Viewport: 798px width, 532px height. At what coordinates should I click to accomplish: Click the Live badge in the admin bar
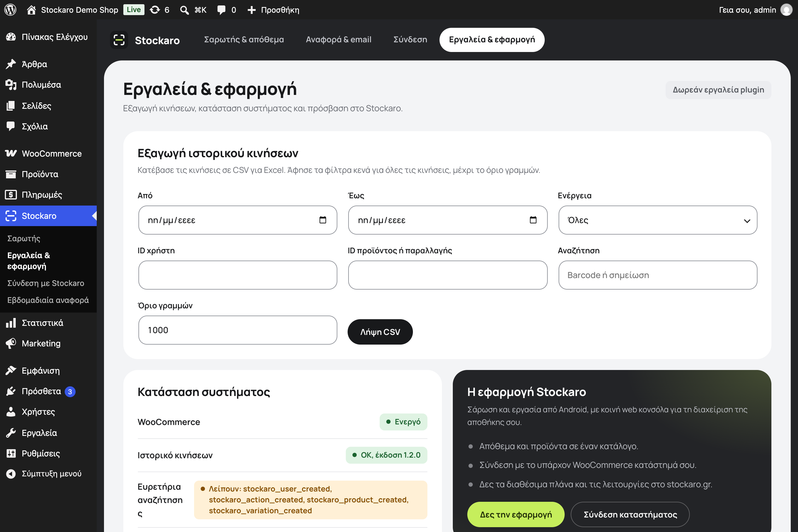pos(134,9)
